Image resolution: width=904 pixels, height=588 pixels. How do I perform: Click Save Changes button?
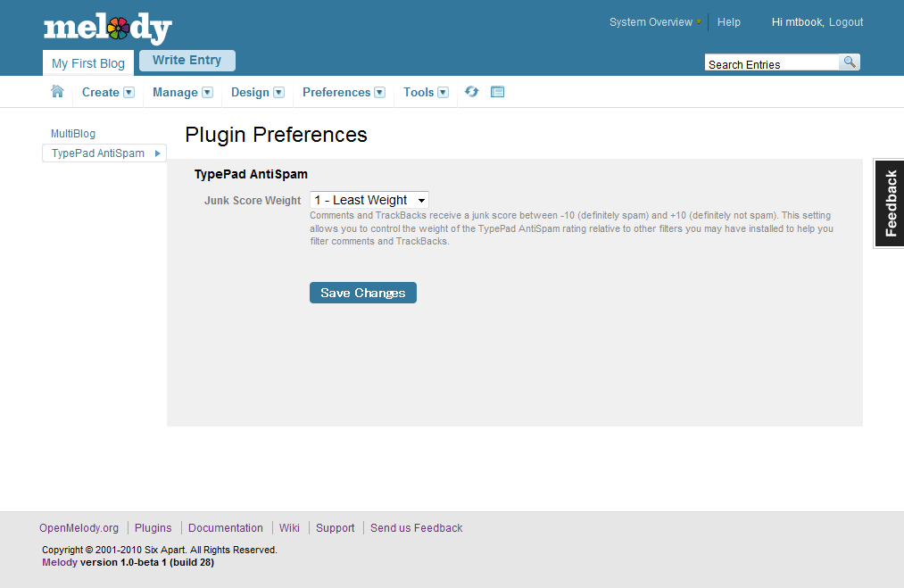click(x=363, y=293)
